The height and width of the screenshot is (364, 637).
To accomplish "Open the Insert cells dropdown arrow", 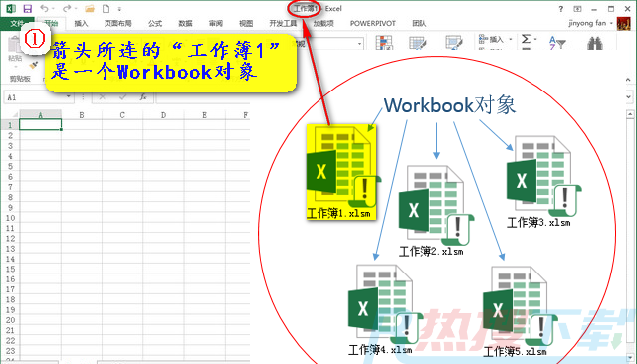I will [x=511, y=40].
